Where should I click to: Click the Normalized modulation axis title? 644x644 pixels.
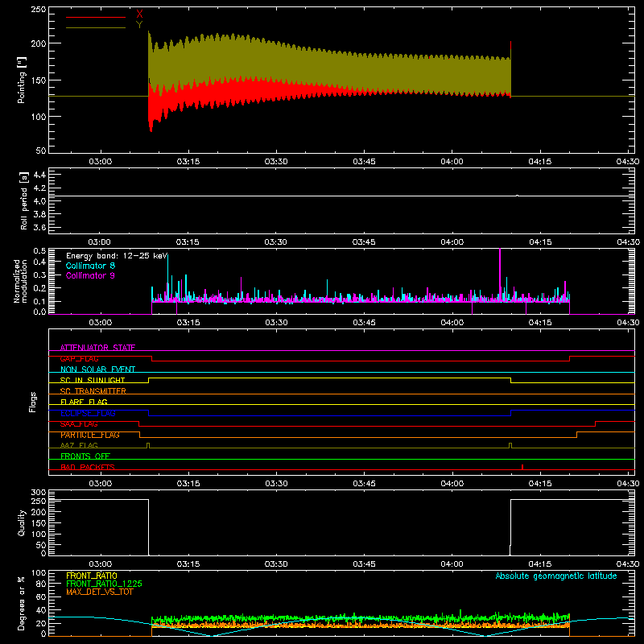pyautogui.click(x=21, y=281)
